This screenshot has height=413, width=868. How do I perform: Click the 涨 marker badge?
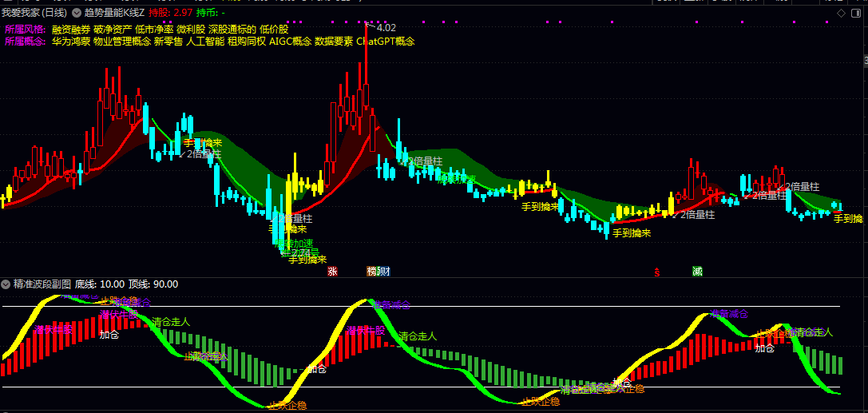pyautogui.click(x=332, y=272)
